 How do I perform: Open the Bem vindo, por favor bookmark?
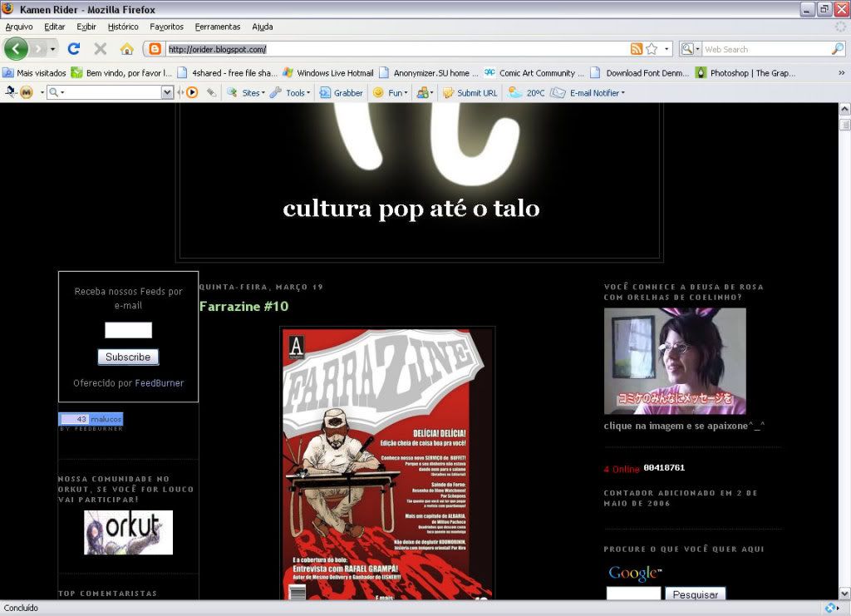121,72
